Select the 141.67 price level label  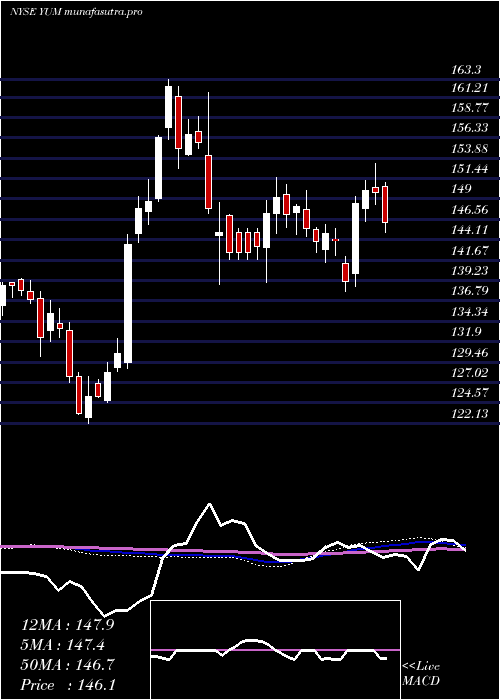[x=470, y=250]
